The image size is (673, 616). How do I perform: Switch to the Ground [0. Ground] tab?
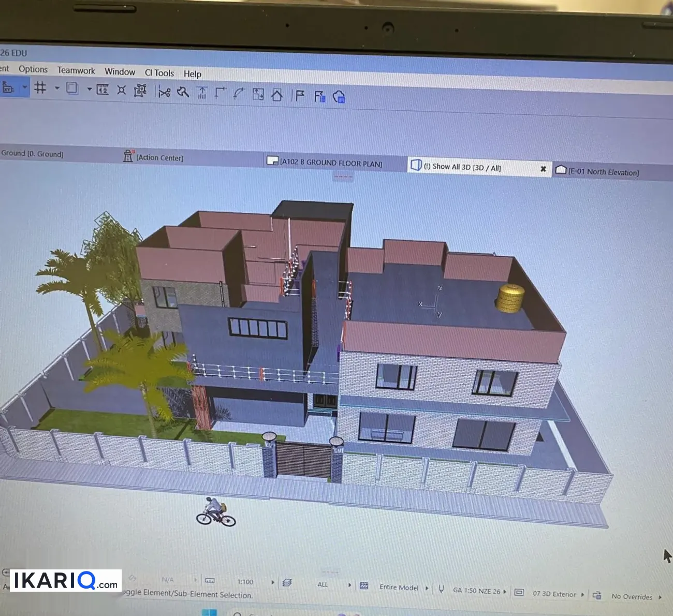(x=32, y=154)
